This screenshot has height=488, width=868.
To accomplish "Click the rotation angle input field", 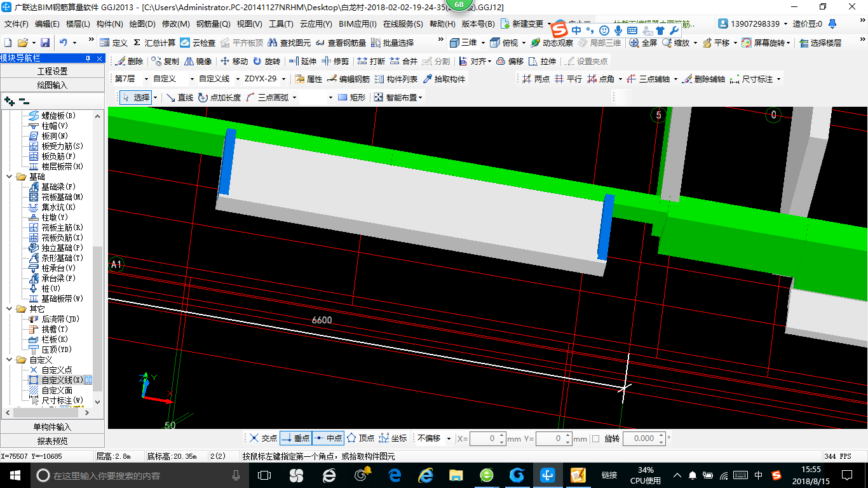I will point(640,438).
